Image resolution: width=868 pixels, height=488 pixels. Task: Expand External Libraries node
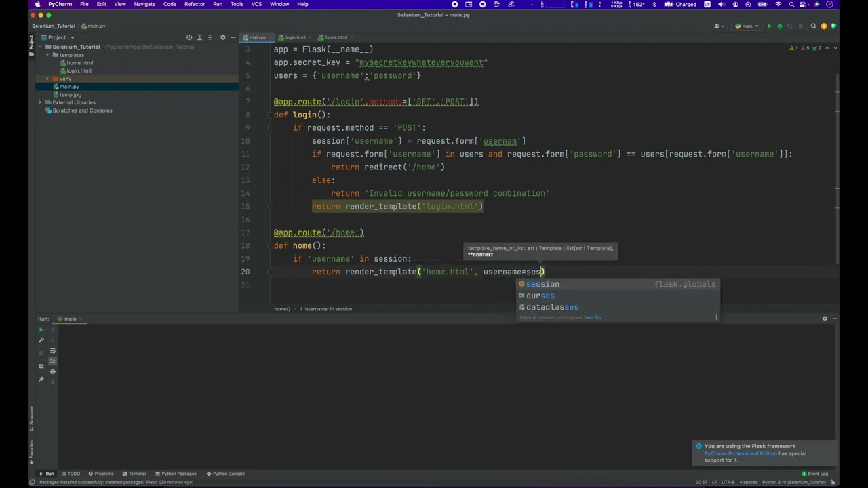click(x=40, y=102)
